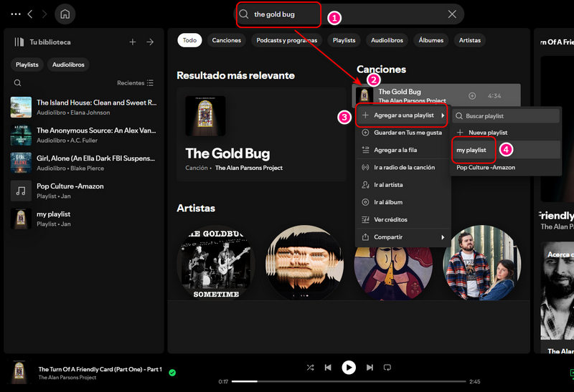This screenshot has height=392, width=574.
Task: Choose Ir a radio de la canción
Action: click(402, 167)
